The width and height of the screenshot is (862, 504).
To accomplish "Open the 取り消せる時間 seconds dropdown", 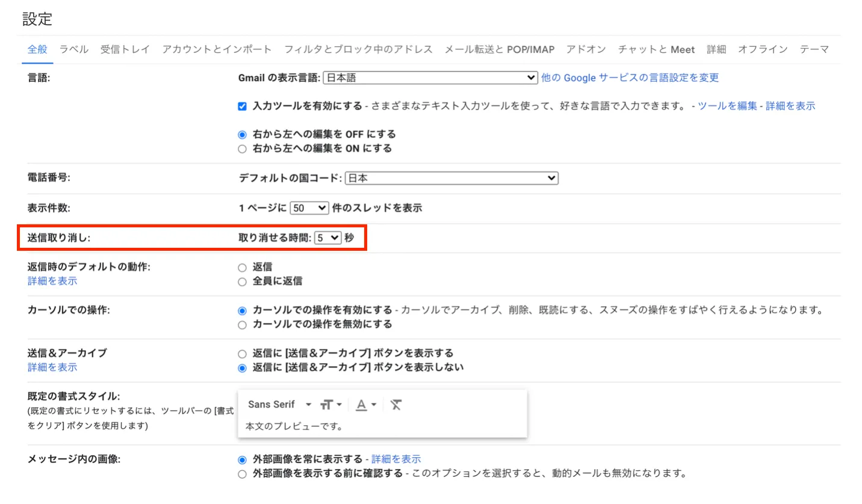I will pos(328,238).
